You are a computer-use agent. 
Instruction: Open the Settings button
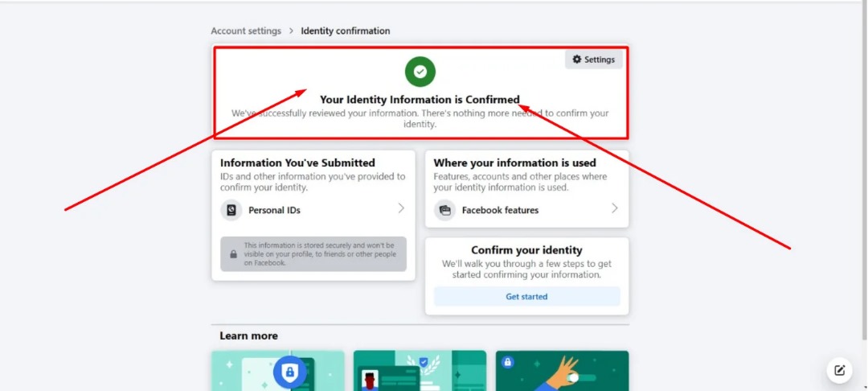tap(593, 60)
